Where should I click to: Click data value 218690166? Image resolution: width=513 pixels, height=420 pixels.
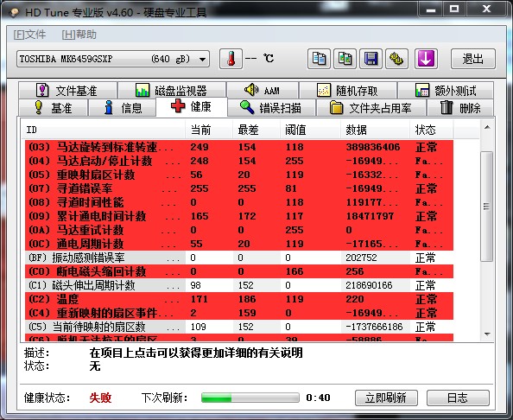point(369,285)
